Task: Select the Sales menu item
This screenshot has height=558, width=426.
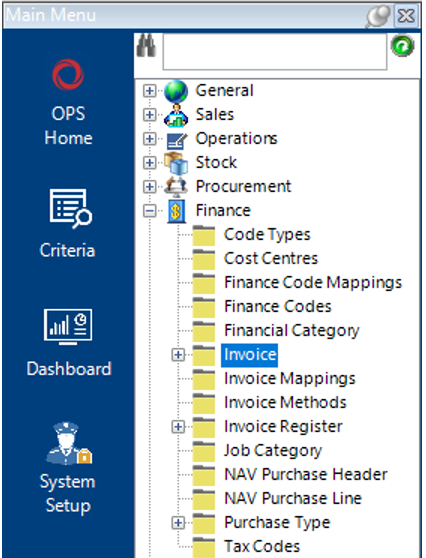Action: [215, 115]
